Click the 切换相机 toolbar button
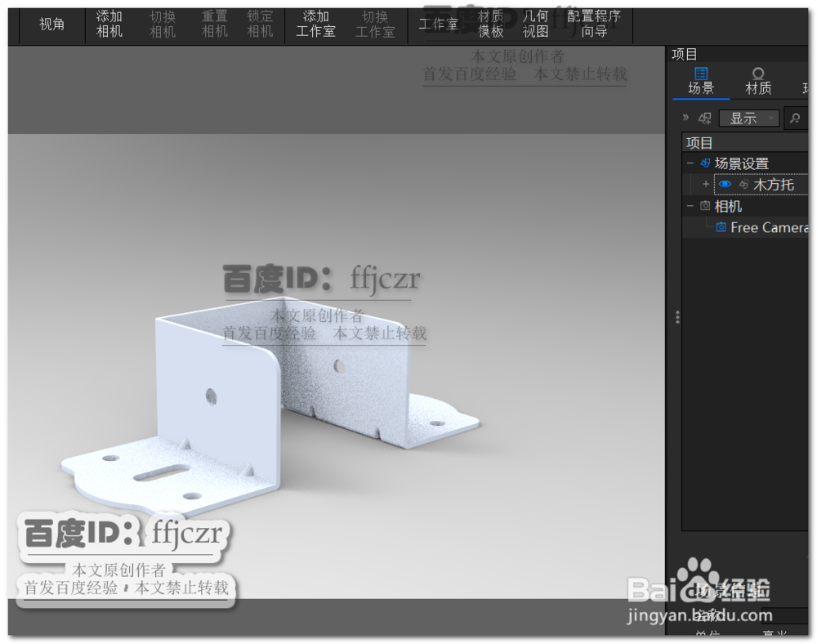The image size is (817, 644). click(x=162, y=24)
